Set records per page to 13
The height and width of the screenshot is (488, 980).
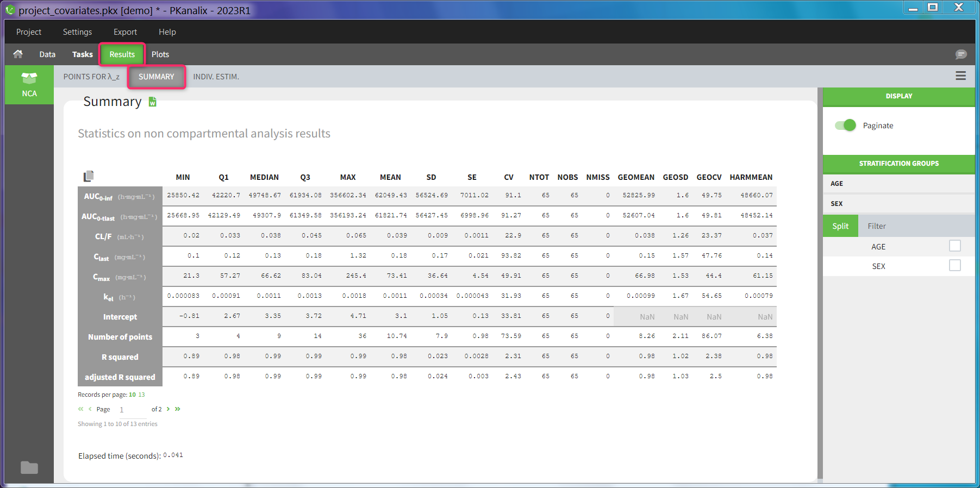pyautogui.click(x=142, y=395)
